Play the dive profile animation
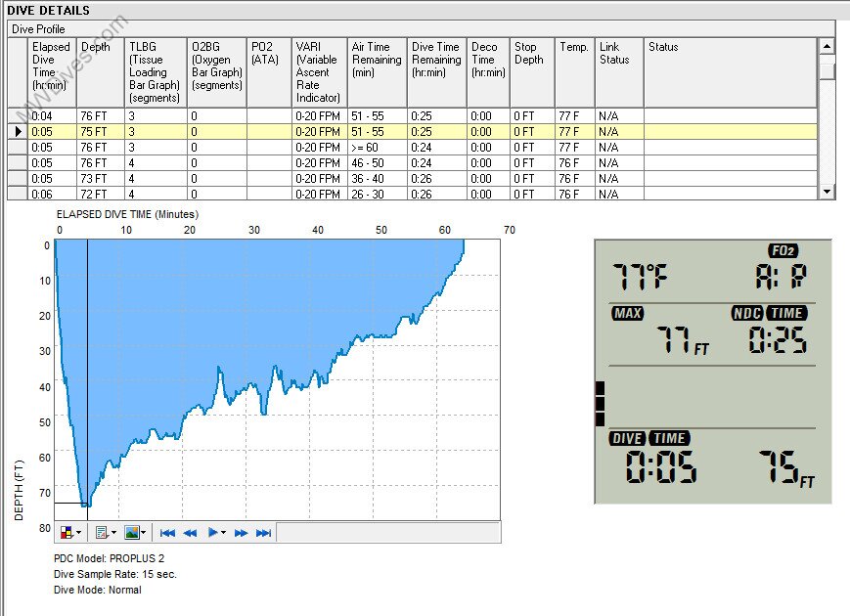 (x=212, y=533)
